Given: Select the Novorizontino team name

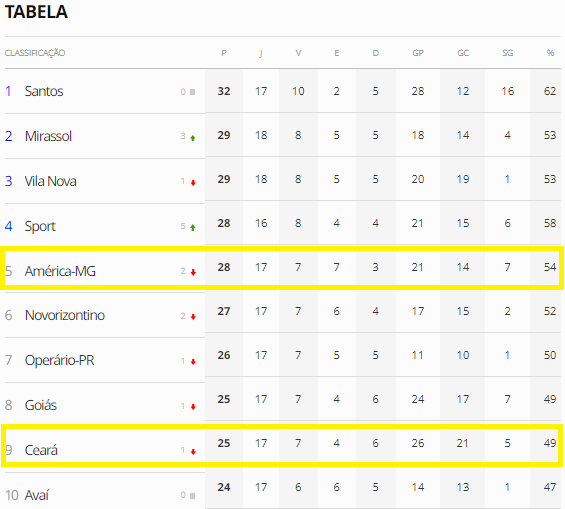Looking at the screenshot, I should point(65,315).
